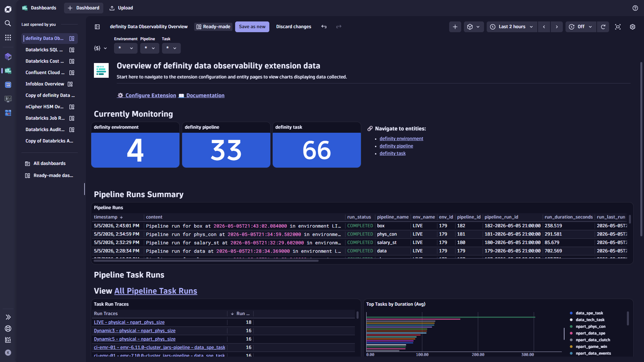The height and width of the screenshot is (362, 644).
Task: Open the apps grid launcher icon
Action: pyautogui.click(x=8, y=38)
